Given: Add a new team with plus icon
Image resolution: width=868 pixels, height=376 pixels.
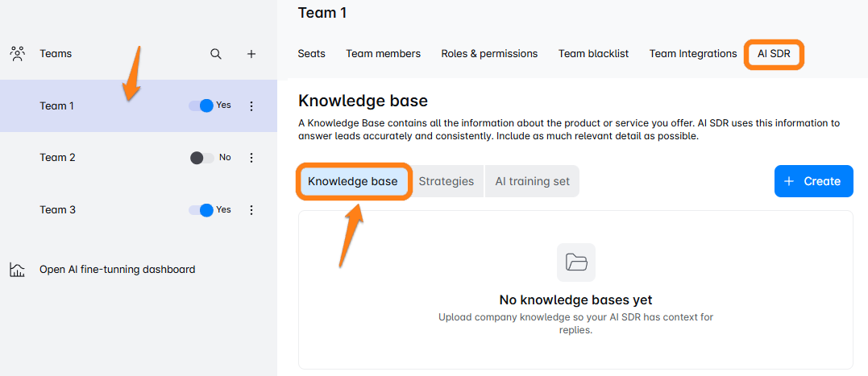Looking at the screenshot, I should (251, 54).
